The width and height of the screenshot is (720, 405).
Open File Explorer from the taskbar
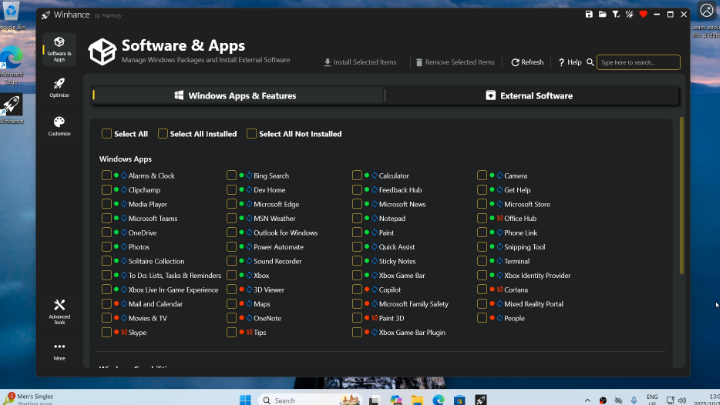[417, 400]
